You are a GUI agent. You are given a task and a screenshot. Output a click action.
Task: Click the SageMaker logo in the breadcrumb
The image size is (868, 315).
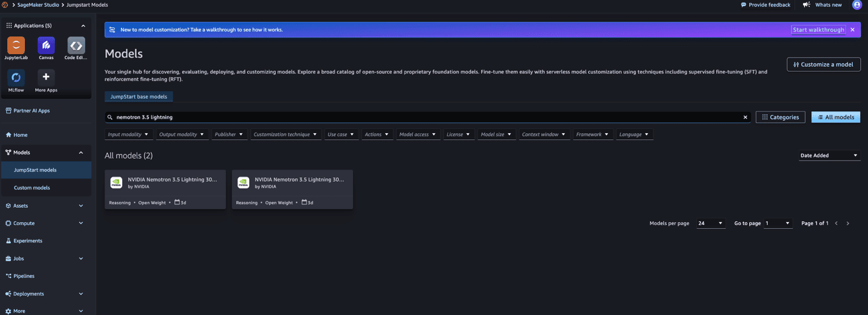pos(5,5)
